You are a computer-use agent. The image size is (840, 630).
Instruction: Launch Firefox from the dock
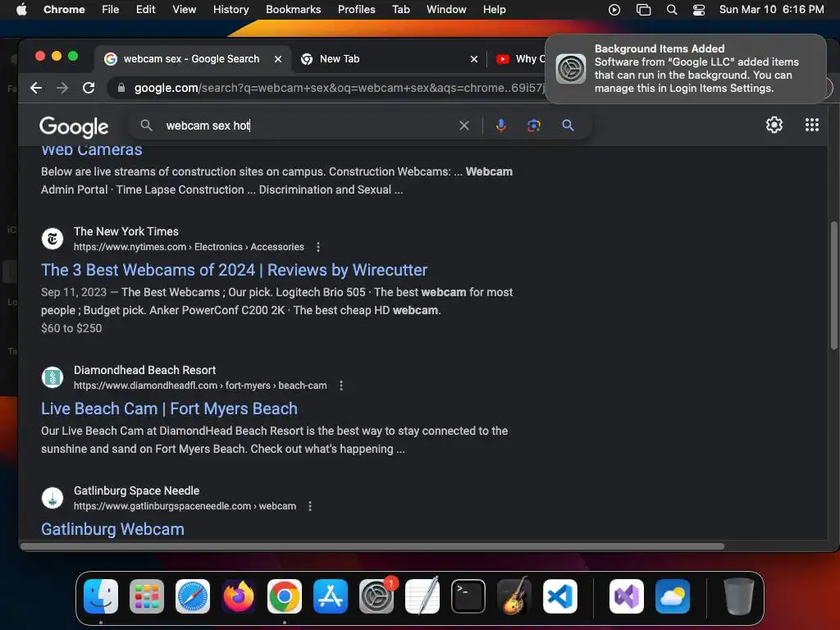(x=239, y=596)
